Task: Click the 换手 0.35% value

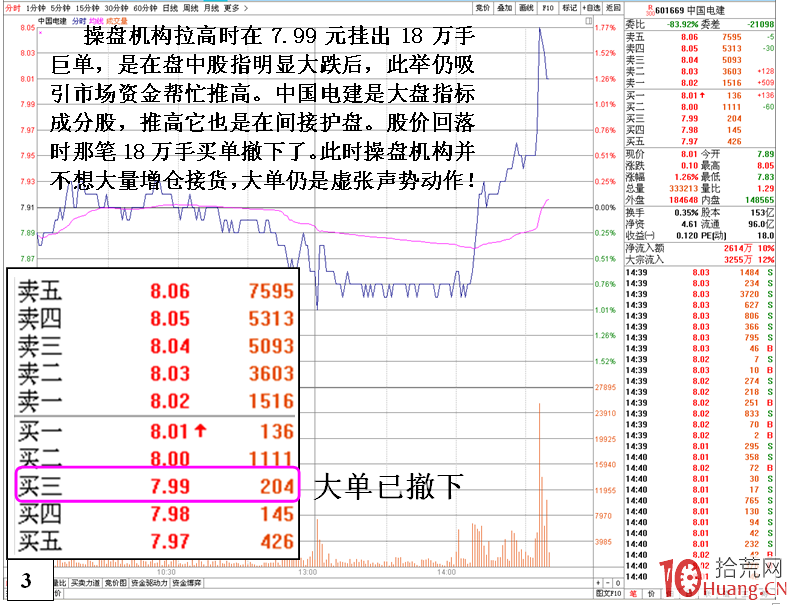Action: pyautogui.click(x=686, y=213)
